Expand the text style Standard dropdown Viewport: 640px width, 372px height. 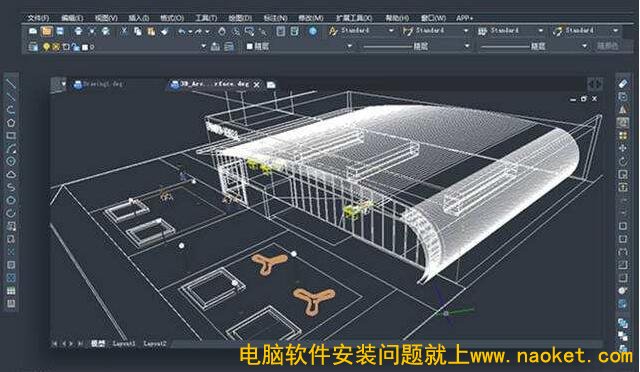point(391,31)
